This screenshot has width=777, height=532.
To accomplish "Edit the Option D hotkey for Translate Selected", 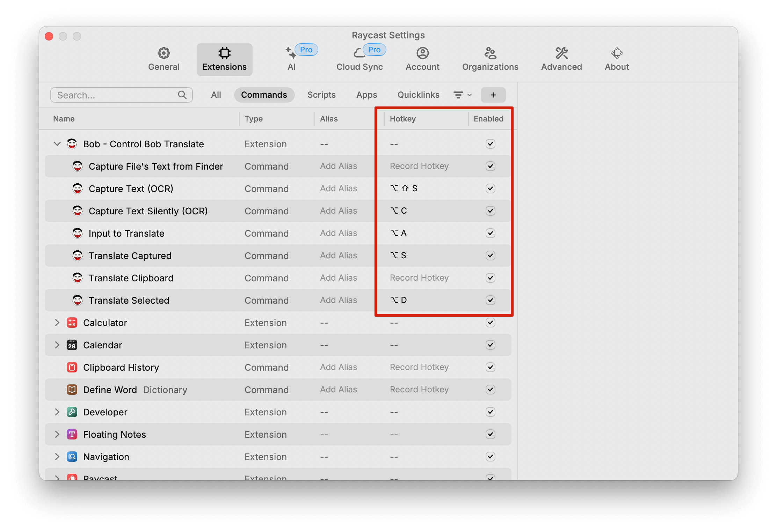I will point(399,300).
